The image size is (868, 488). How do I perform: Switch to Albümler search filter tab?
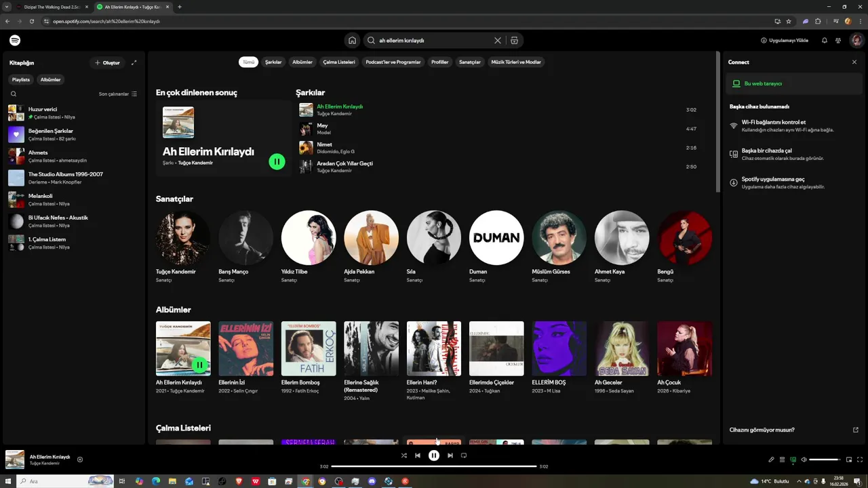(302, 62)
